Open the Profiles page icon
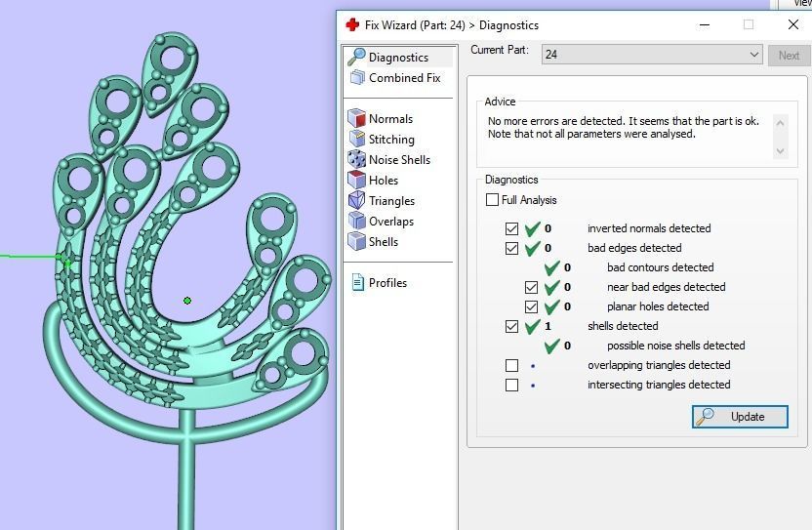Image resolution: width=812 pixels, height=530 pixels. click(357, 282)
